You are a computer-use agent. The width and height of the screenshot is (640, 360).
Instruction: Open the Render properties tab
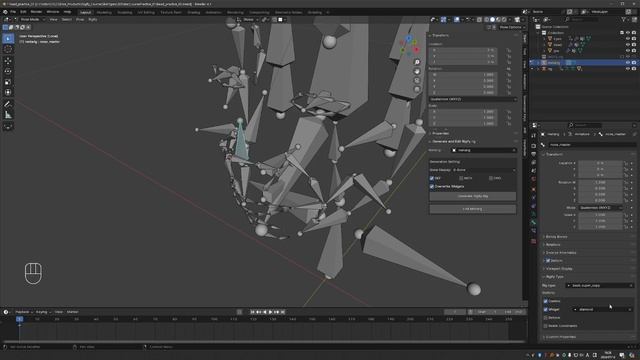[533, 146]
